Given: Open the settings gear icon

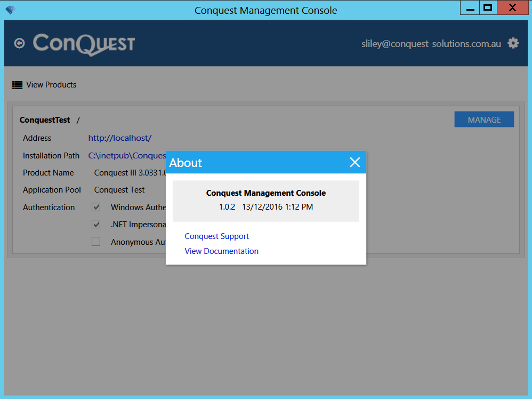Looking at the screenshot, I should [513, 43].
